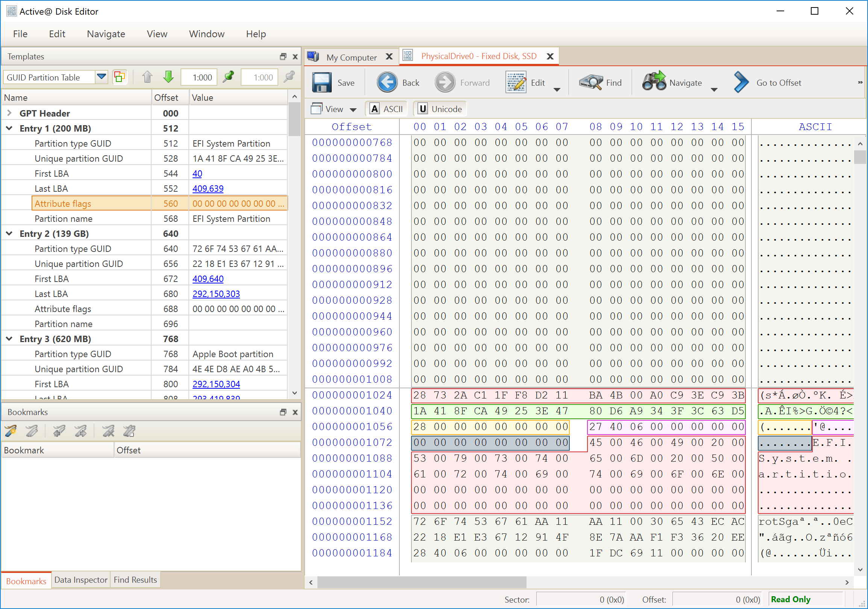Close the PhysicalDrive0 tab
868x609 pixels.
click(551, 56)
